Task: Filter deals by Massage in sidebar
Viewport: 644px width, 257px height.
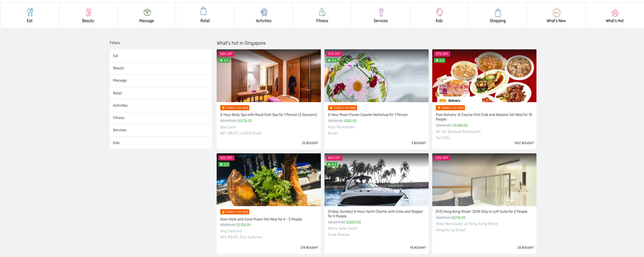Action: click(x=161, y=80)
